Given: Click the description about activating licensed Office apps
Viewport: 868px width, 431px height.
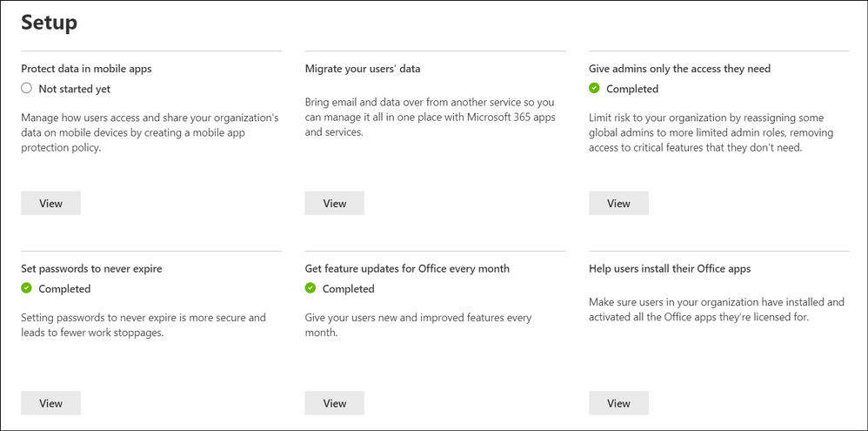Looking at the screenshot, I should [716, 310].
